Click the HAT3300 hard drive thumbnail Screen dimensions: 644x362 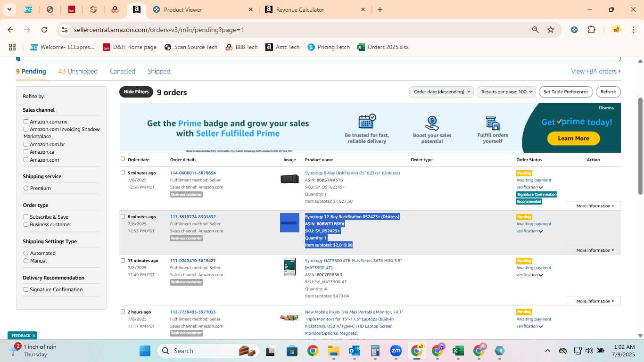(289, 267)
